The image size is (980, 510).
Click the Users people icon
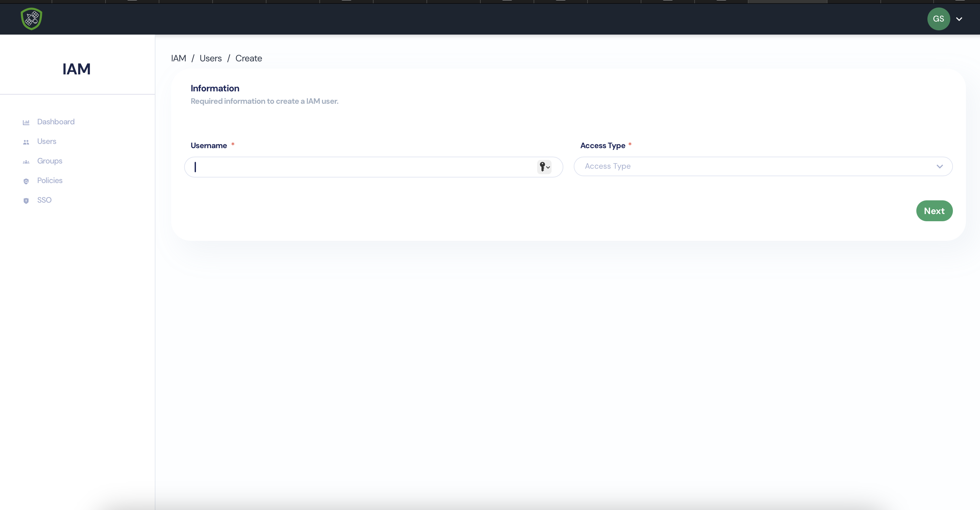click(x=26, y=142)
